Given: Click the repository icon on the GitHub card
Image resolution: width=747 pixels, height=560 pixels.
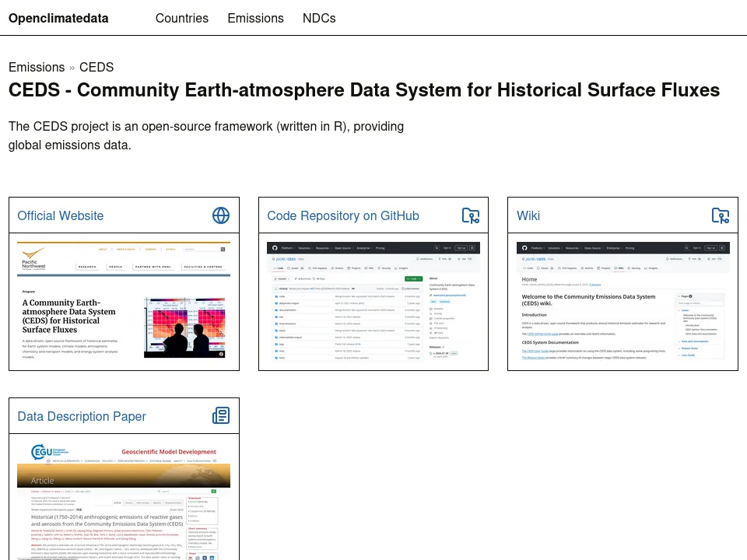Looking at the screenshot, I should pos(471,215).
